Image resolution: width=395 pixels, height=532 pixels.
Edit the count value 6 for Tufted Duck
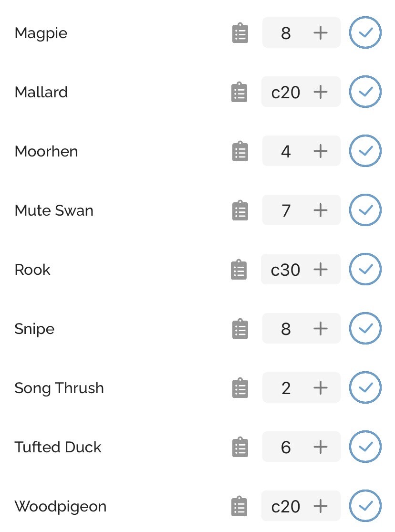tap(286, 447)
